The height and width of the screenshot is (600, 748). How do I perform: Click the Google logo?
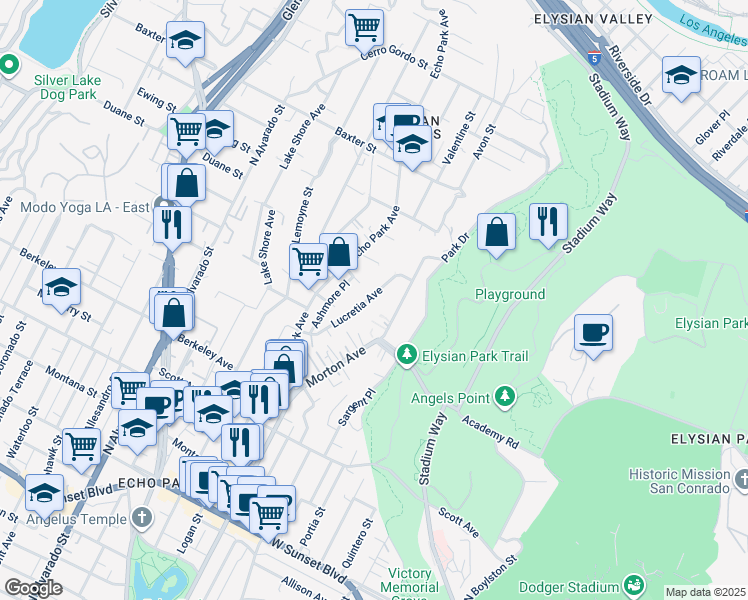tap(33, 588)
